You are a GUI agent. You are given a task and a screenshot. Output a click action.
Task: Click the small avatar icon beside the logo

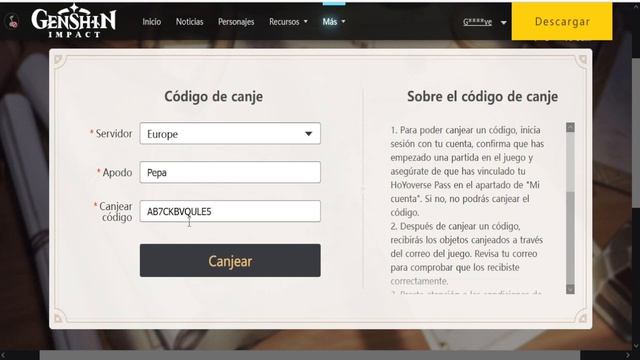coord(13,21)
